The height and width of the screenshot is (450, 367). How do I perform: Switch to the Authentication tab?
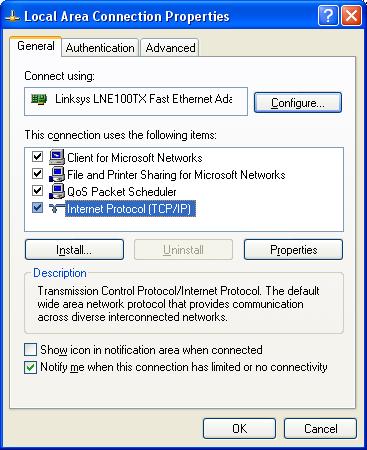point(100,48)
